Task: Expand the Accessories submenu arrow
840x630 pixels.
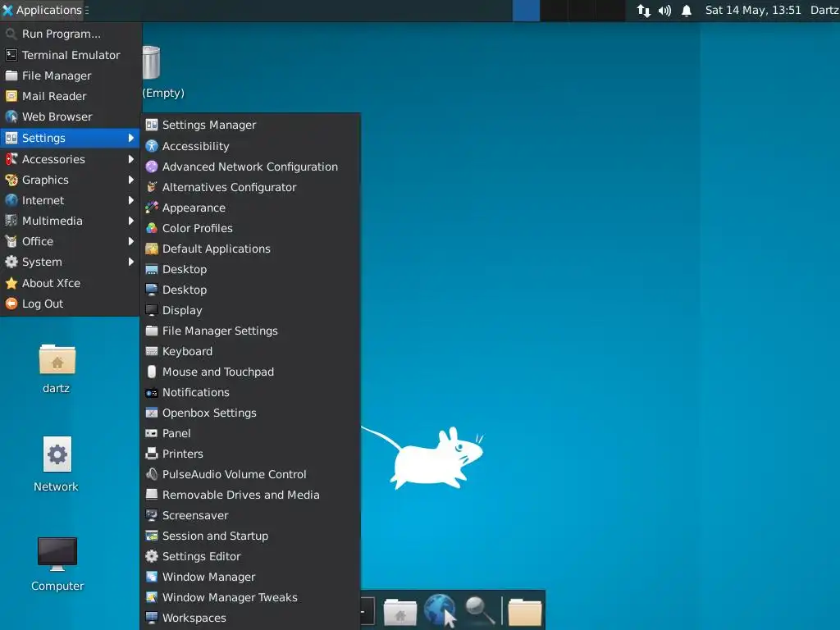Action: 131,159
